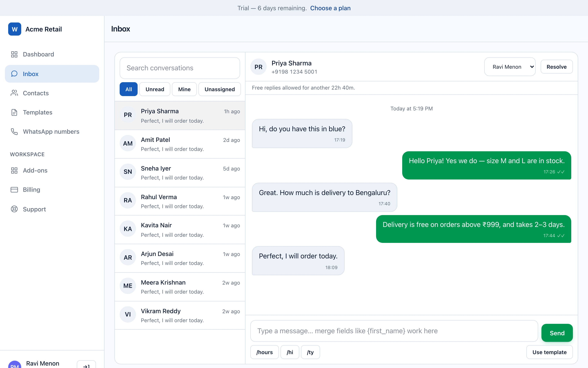
Task: Open Dashboard via its grid icon
Action: 14,54
